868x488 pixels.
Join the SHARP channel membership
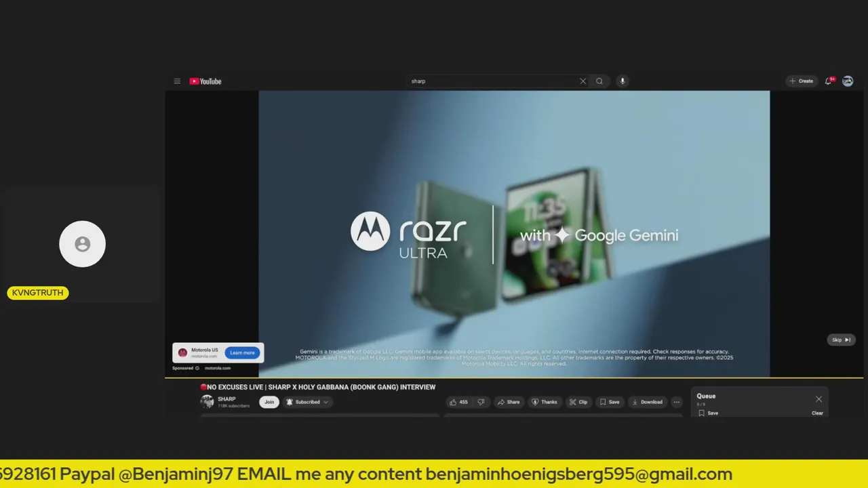click(x=269, y=402)
